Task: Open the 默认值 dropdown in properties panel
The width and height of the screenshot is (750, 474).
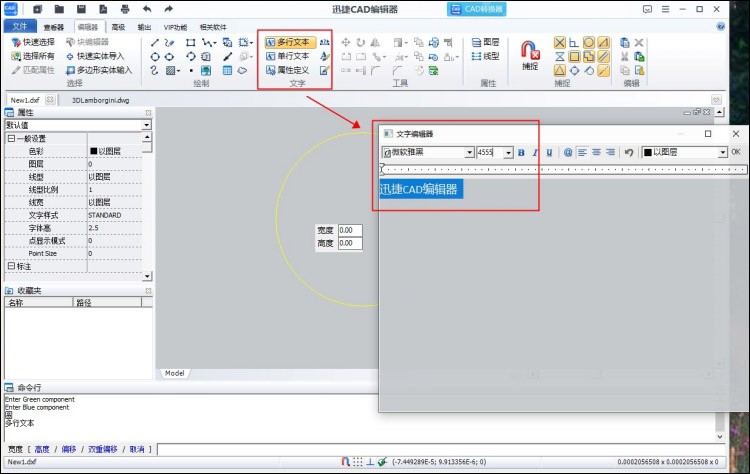Action: (x=146, y=125)
